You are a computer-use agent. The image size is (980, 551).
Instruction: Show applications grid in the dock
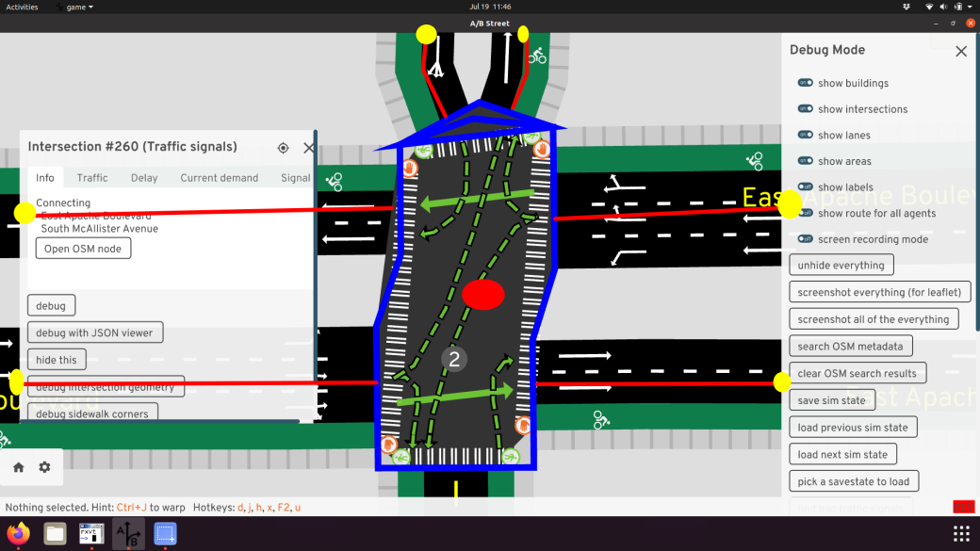click(x=961, y=534)
